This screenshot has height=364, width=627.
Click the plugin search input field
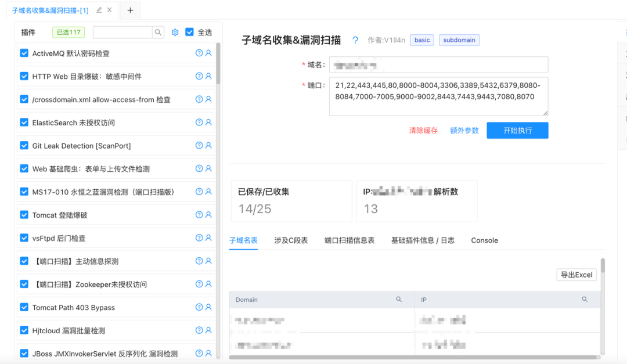pos(122,33)
